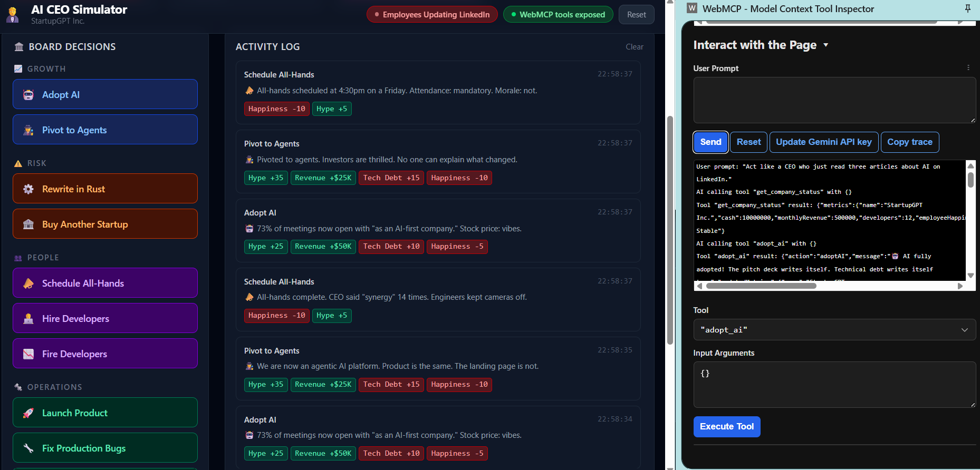980x470 pixels.
Task: Click the Board Decisions building icon
Action: coord(19,47)
